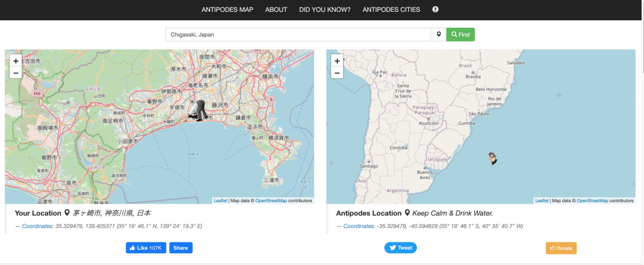Click the exclamation info icon in navbar
The height and width of the screenshot is (265, 644).
tap(435, 9)
